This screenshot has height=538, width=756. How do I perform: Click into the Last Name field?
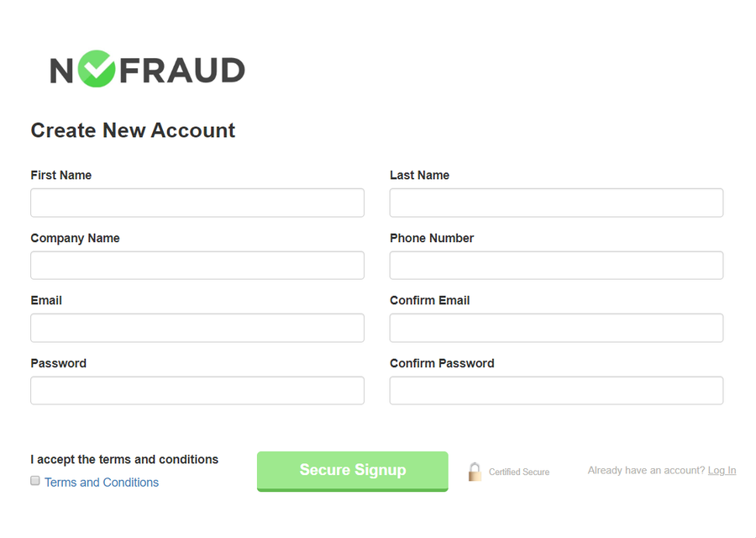[x=556, y=203]
